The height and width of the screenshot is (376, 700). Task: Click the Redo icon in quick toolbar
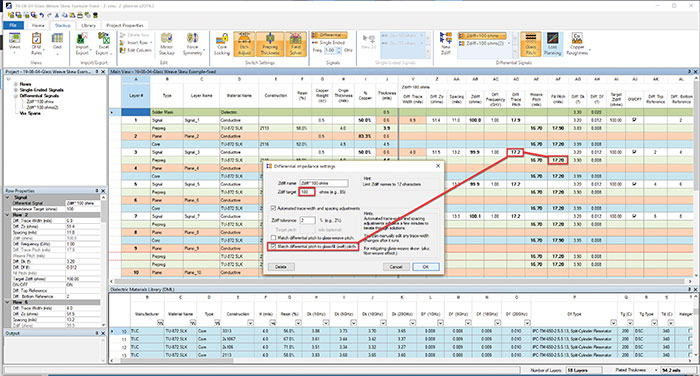[x=49, y=15]
